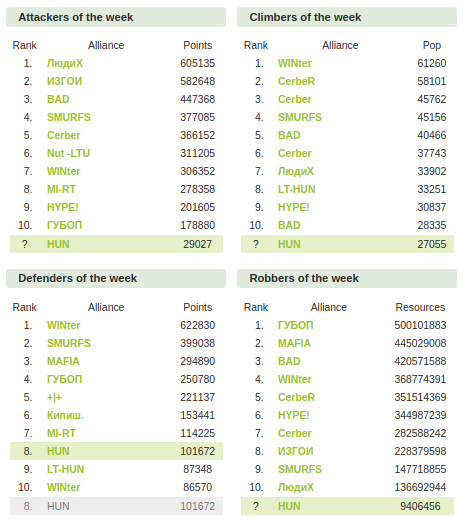Open CerbeR alliance in Climbers table
463x523 pixels.
(296, 81)
